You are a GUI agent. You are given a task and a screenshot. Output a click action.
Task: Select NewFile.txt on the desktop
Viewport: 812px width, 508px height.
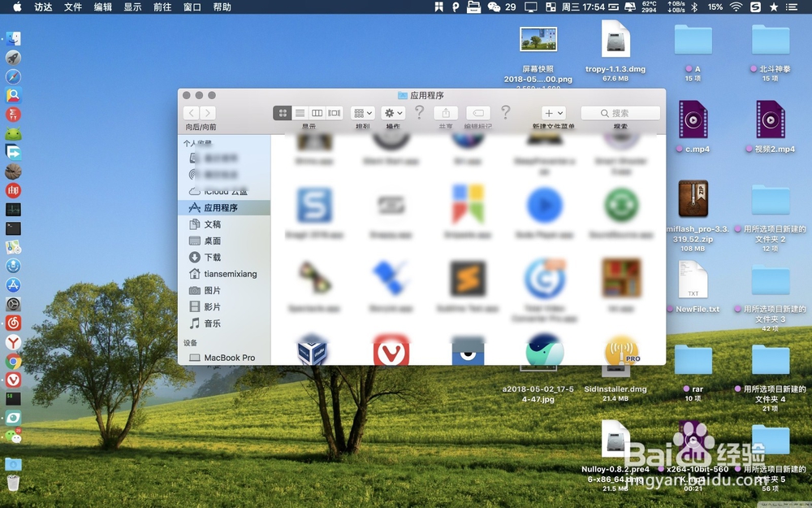click(693, 279)
